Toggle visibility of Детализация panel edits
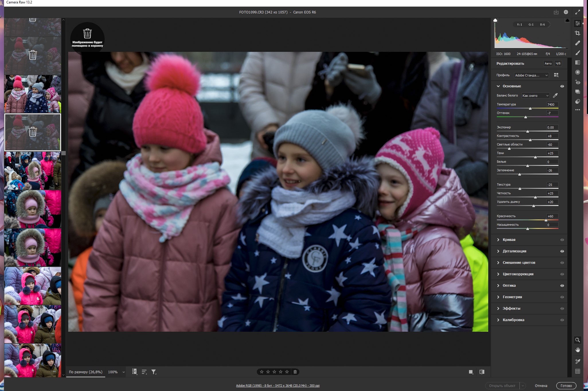The height and width of the screenshot is (391, 588). pos(562,251)
